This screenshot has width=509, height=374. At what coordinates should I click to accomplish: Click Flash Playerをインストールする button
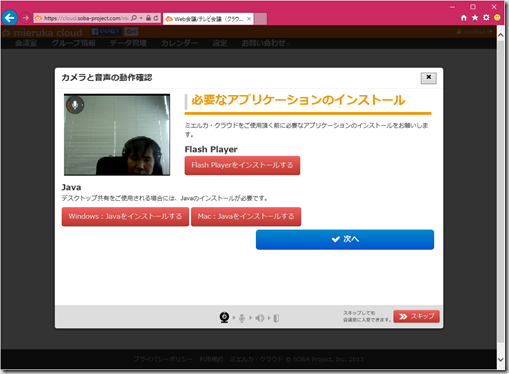[242, 165]
